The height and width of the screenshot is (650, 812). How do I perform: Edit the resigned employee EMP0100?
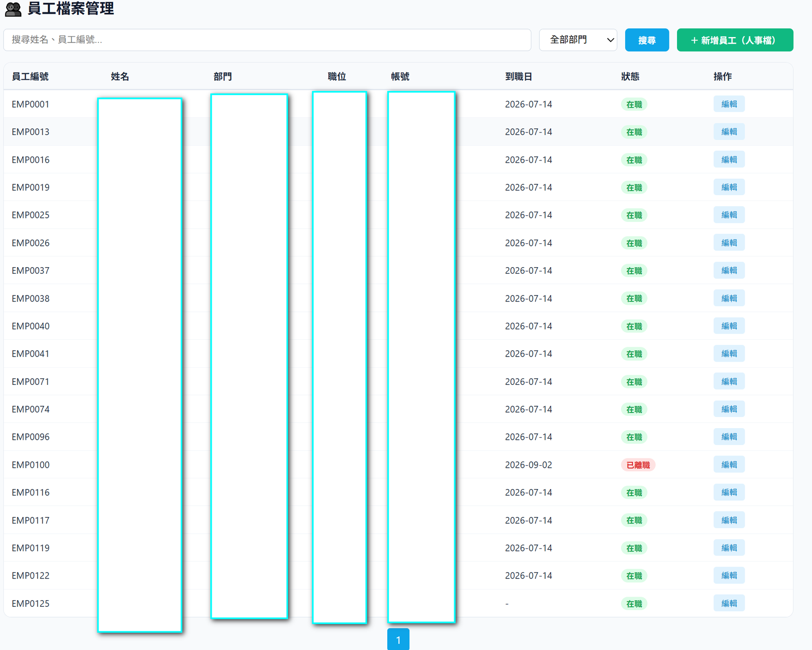(x=729, y=465)
